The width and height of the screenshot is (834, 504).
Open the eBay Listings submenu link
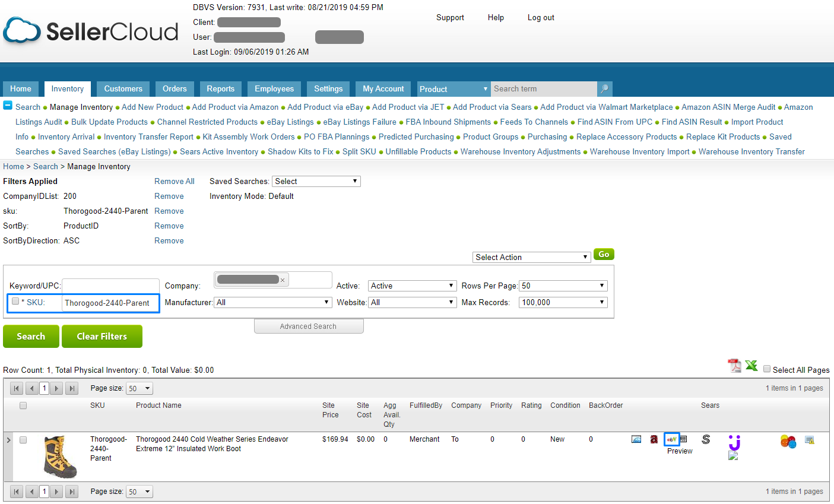290,122
